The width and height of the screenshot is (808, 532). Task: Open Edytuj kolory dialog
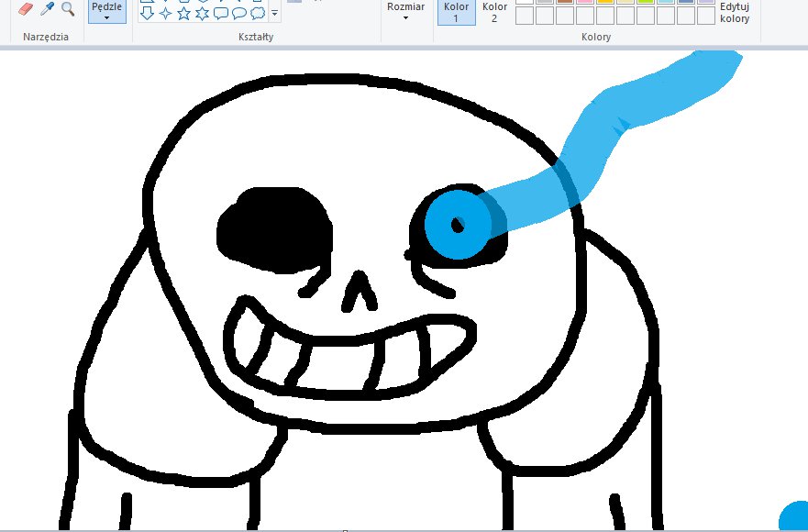pyautogui.click(x=735, y=12)
